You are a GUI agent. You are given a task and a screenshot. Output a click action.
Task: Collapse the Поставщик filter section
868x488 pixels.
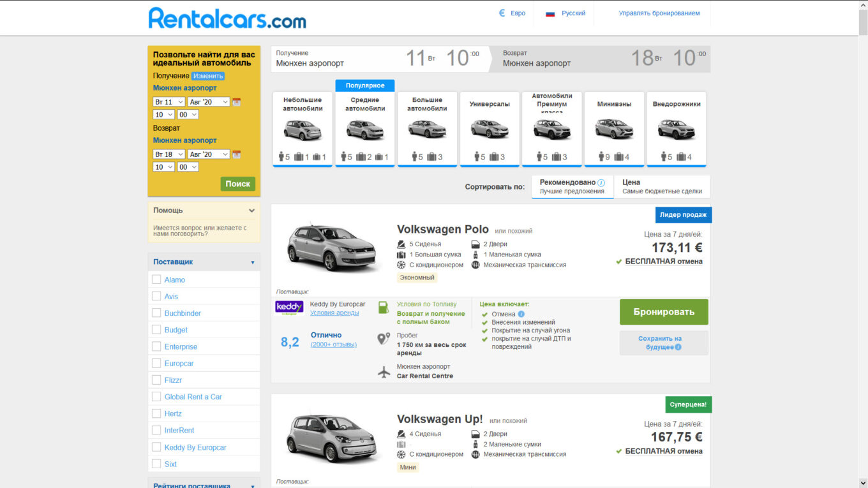[252, 262]
